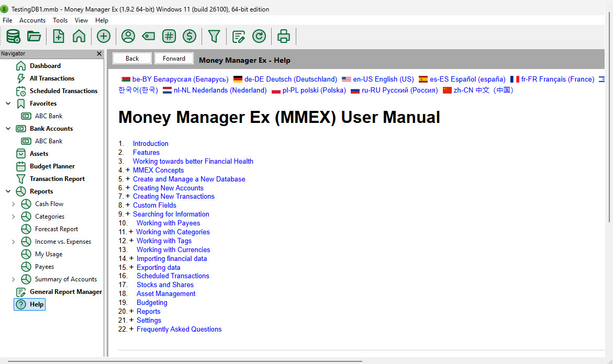Open the Introduction manual link
Image resolution: width=613 pixels, height=364 pixels.
click(x=151, y=143)
